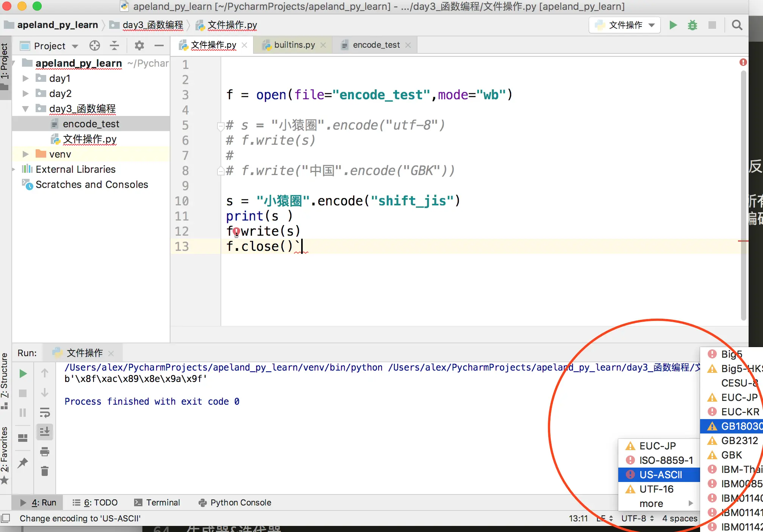The image size is (763, 532).
Task: Toggle the pin tab icon in Run panel
Action: click(x=23, y=462)
